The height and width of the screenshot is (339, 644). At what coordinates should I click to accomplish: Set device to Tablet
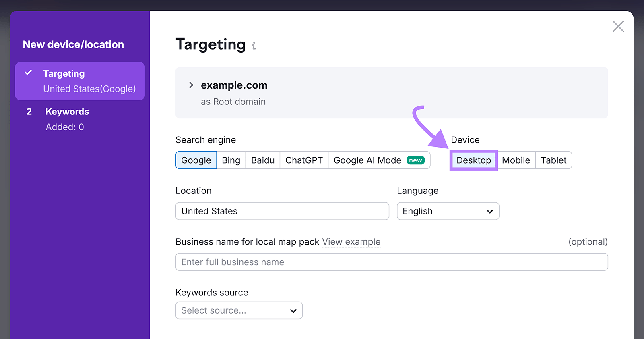553,160
